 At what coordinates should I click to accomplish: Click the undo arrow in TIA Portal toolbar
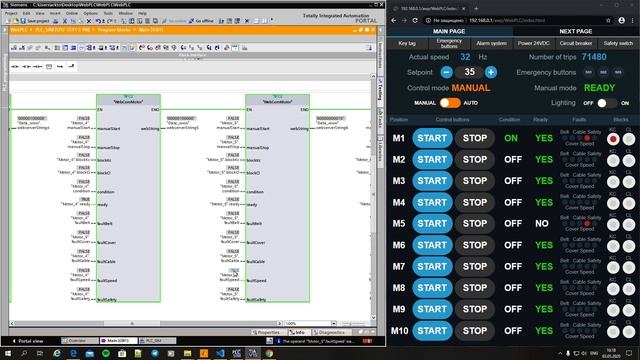[x=98, y=21]
